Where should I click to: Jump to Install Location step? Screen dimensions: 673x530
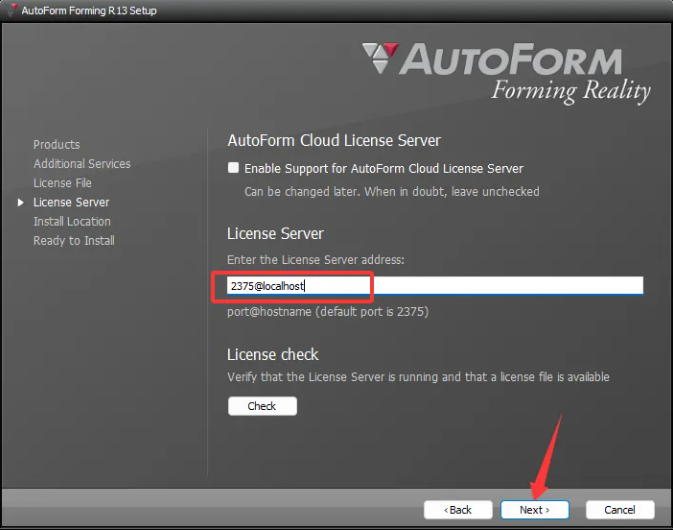tap(72, 221)
